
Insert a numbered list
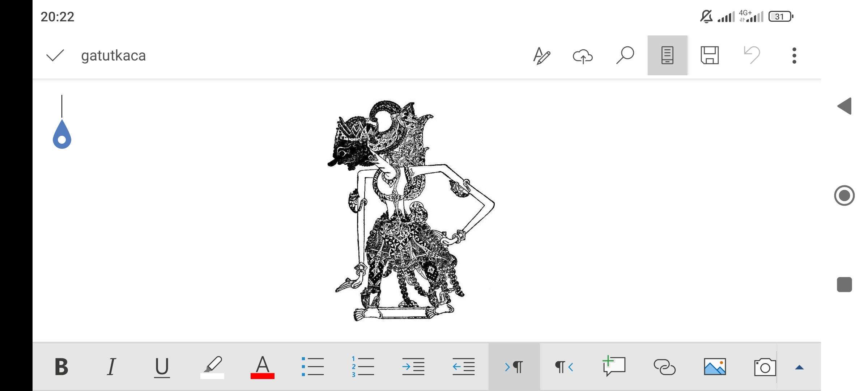pos(363,367)
